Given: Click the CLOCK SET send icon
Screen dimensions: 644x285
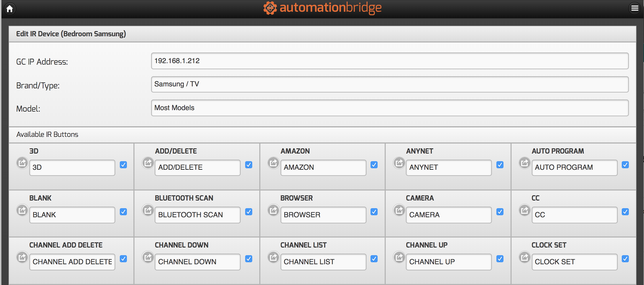Looking at the screenshot, I should [525, 257].
